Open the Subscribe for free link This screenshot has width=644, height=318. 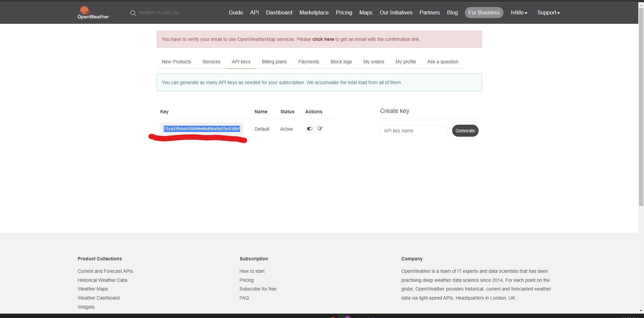coord(258,289)
